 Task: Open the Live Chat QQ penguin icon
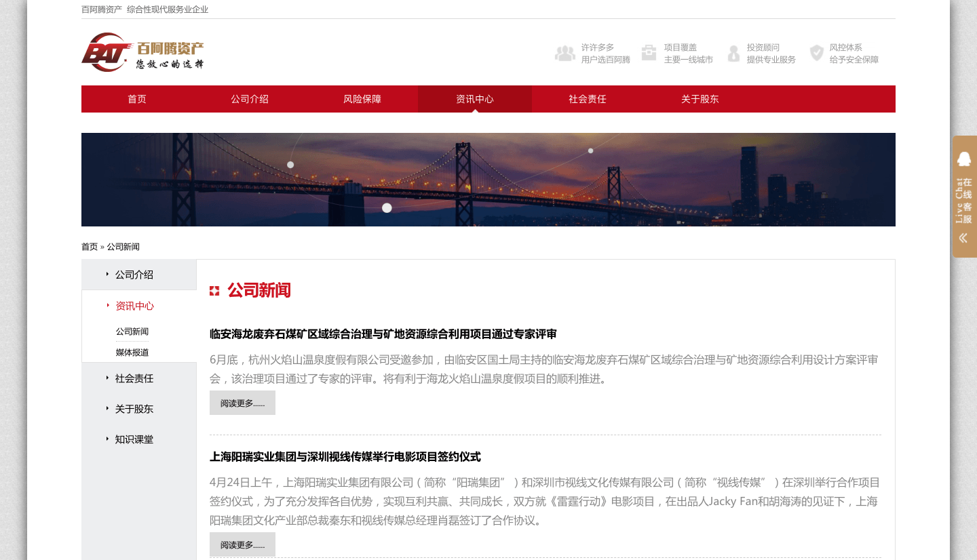click(x=963, y=159)
